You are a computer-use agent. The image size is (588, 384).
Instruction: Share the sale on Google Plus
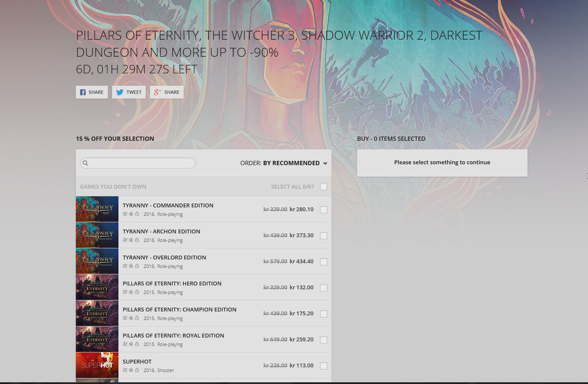click(x=167, y=92)
